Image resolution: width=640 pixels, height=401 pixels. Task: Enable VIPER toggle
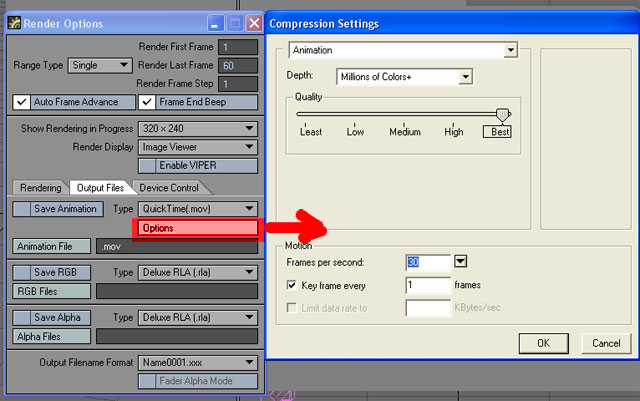pos(198,165)
